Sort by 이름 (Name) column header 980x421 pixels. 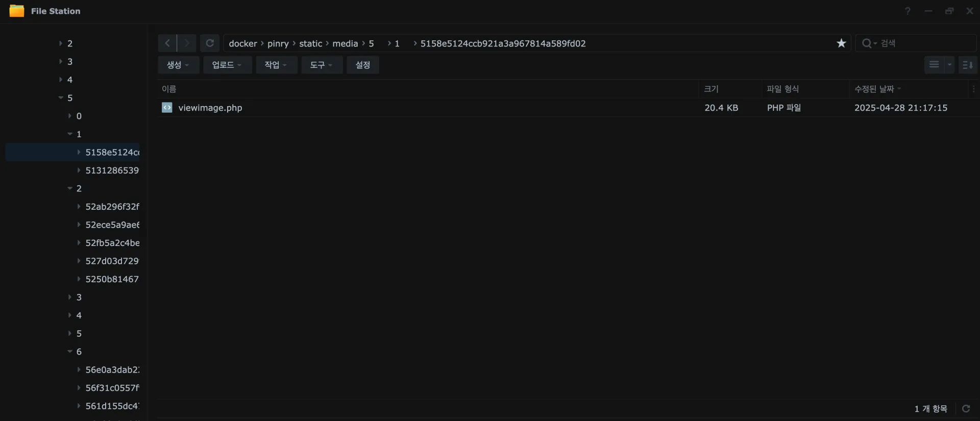click(428, 89)
